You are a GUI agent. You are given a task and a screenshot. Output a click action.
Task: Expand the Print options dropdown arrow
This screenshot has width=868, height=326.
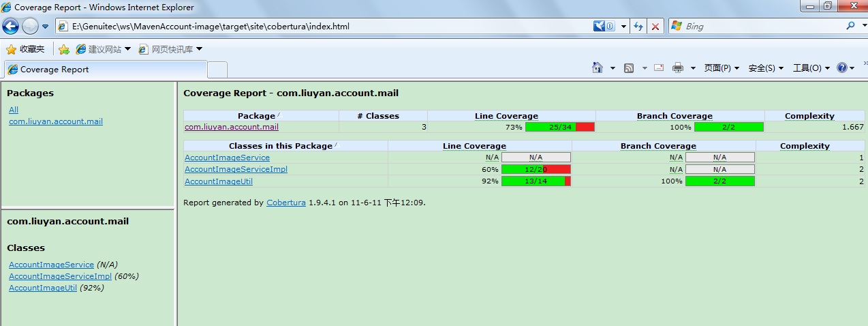pyautogui.click(x=693, y=68)
